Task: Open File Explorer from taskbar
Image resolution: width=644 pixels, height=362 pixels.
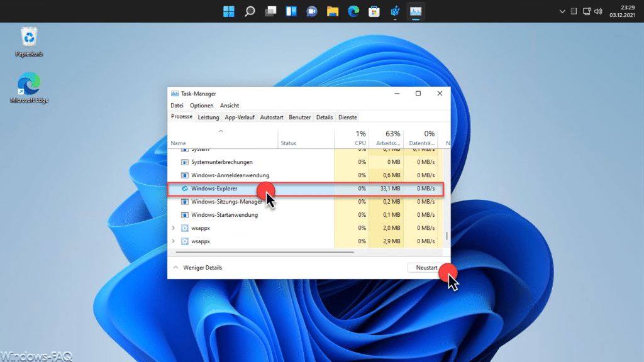Action: click(333, 11)
